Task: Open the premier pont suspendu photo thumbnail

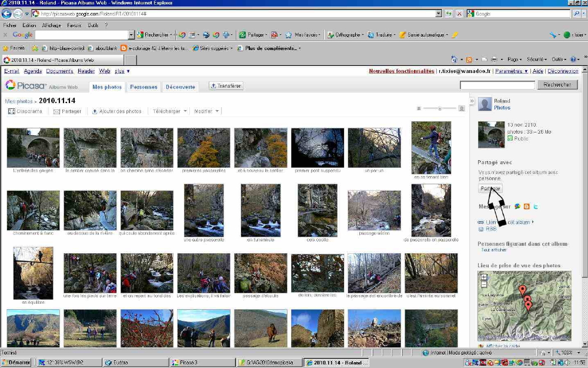Action: [318, 148]
